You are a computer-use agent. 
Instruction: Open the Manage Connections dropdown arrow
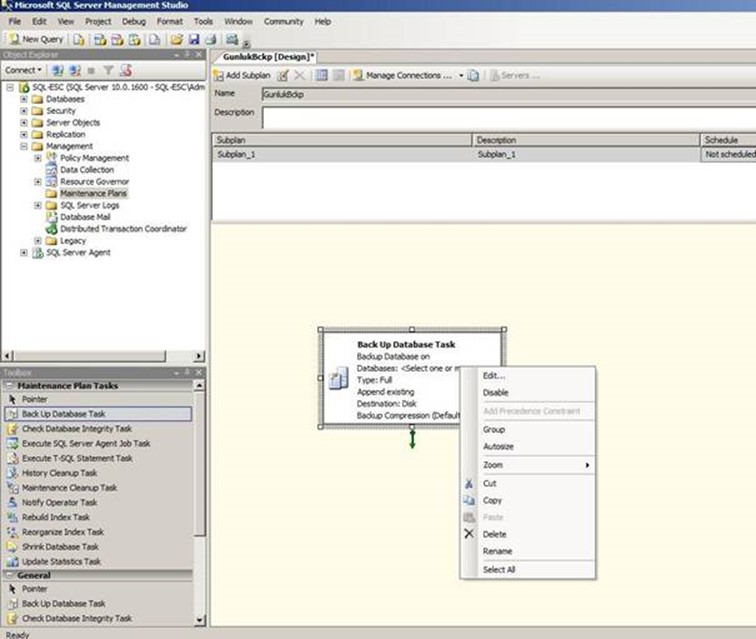pos(461,76)
